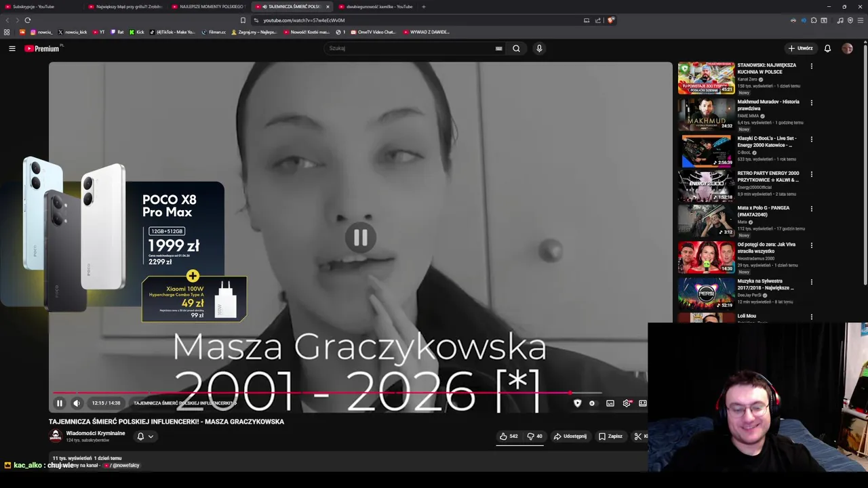Open the browser main menu button
Image resolution: width=868 pixels, height=488 pixels.
click(x=861, y=20)
